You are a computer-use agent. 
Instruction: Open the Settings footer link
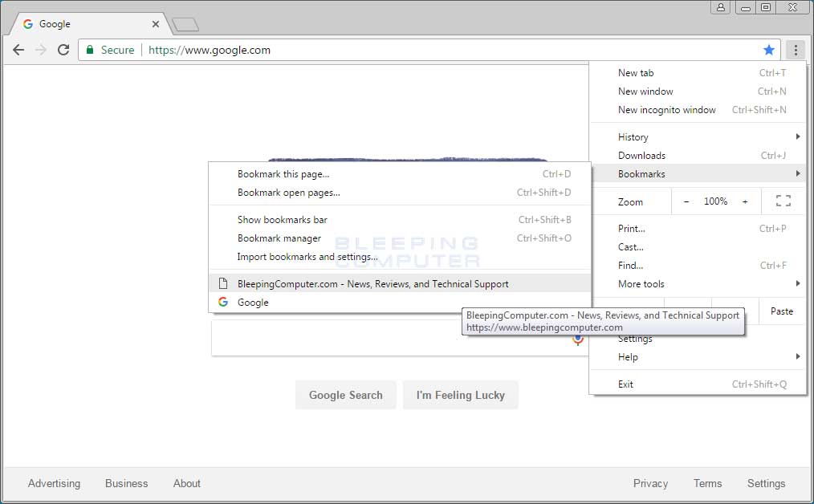pyautogui.click(x=767, y=483)
